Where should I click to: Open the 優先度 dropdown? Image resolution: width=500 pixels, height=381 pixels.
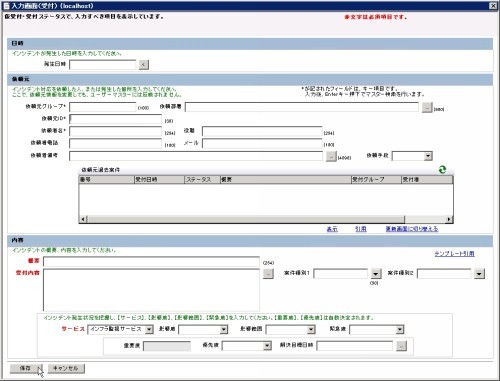click(x=267, y=346)
